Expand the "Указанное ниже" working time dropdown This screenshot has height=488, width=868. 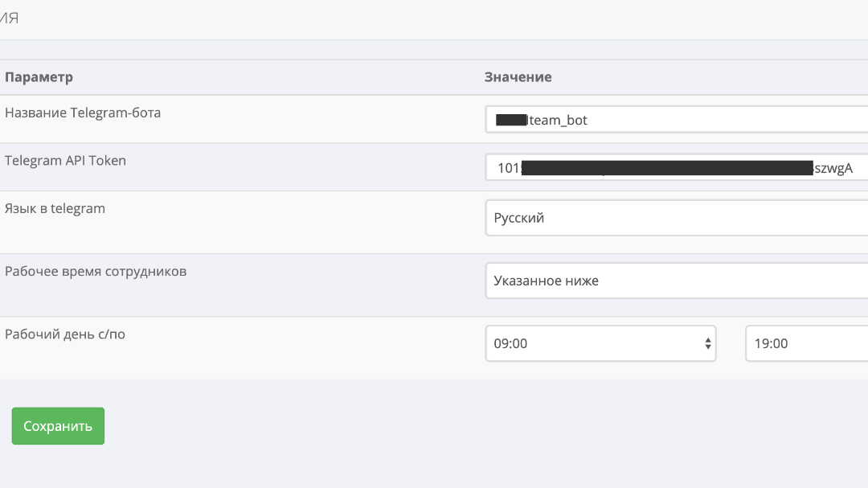pos(677,281)
